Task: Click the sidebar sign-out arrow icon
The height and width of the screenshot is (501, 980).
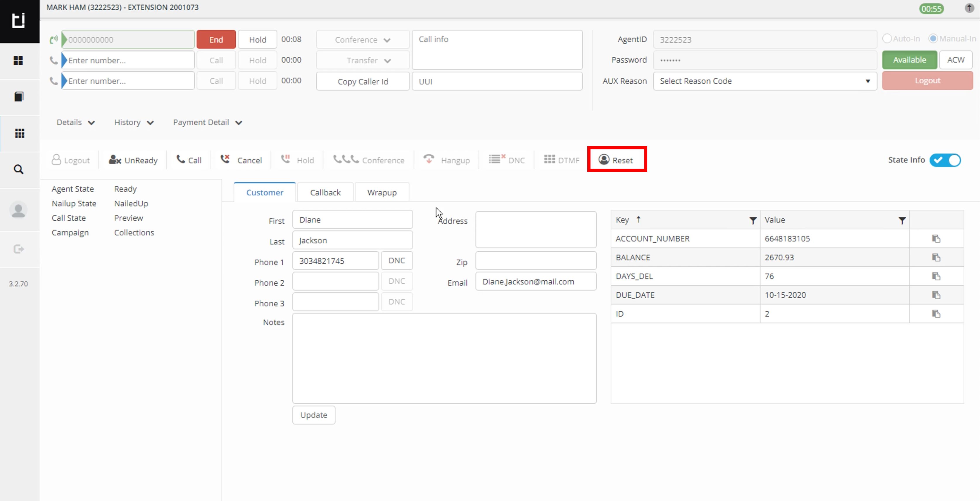Action: 19,249
